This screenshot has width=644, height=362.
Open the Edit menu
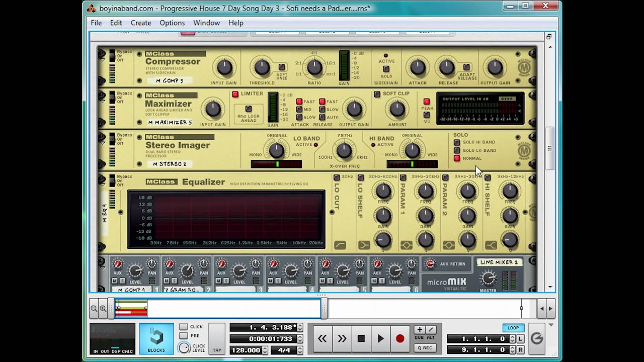pyautogui.click(x=116, y=23)
